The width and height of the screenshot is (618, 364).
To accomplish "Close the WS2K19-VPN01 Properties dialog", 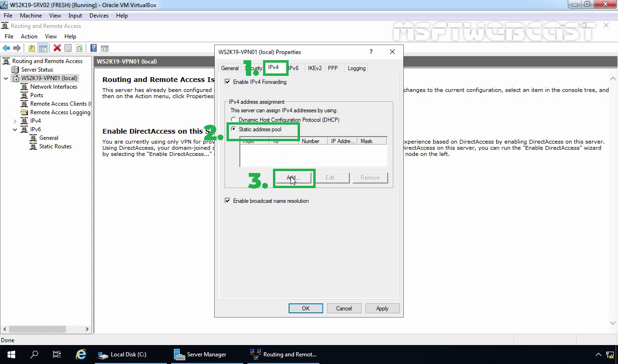I will pos(392,52).
